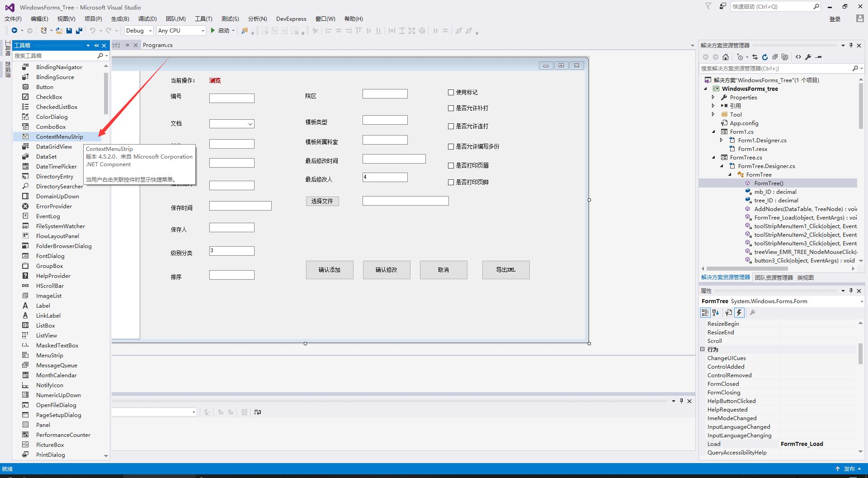Click the blue Refresh icon in Solution Explorer

click(765, 57)
